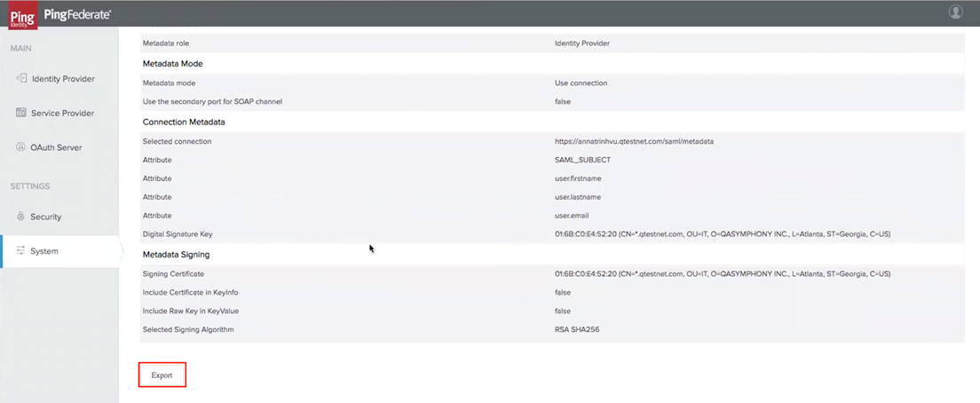This screenshot has height=403, width=980.
Task: Click the Export button
Action: 162,375
